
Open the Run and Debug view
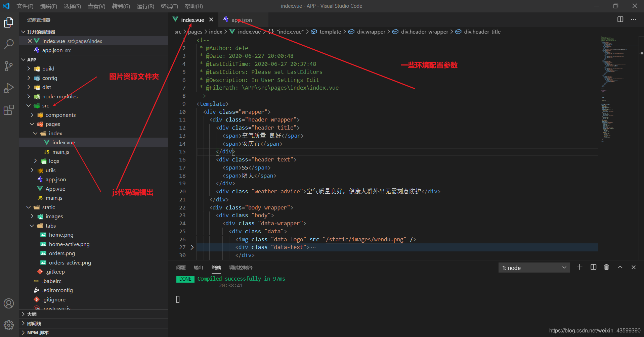[9, 88]
